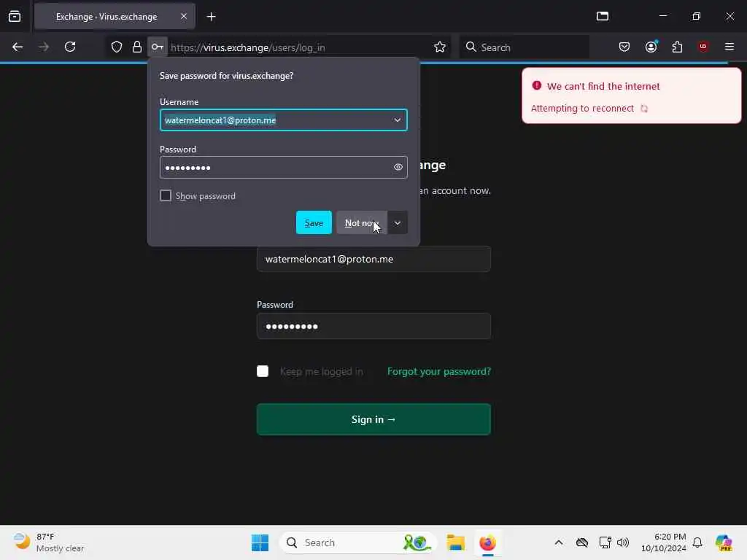
Task: Click the login page Password field
Action: (x=373, y=326)
